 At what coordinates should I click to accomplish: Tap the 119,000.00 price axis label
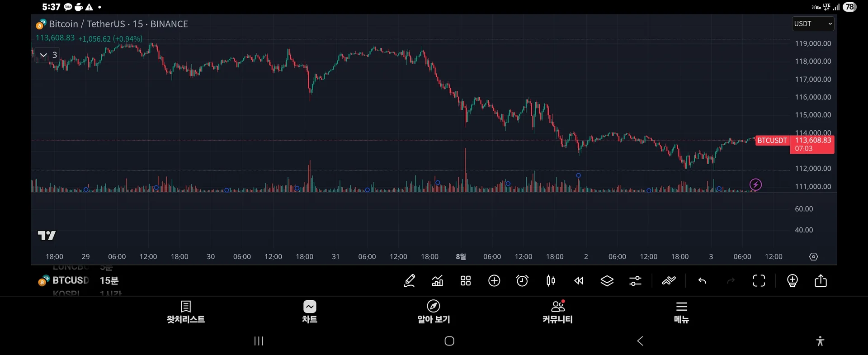(813, 43)
